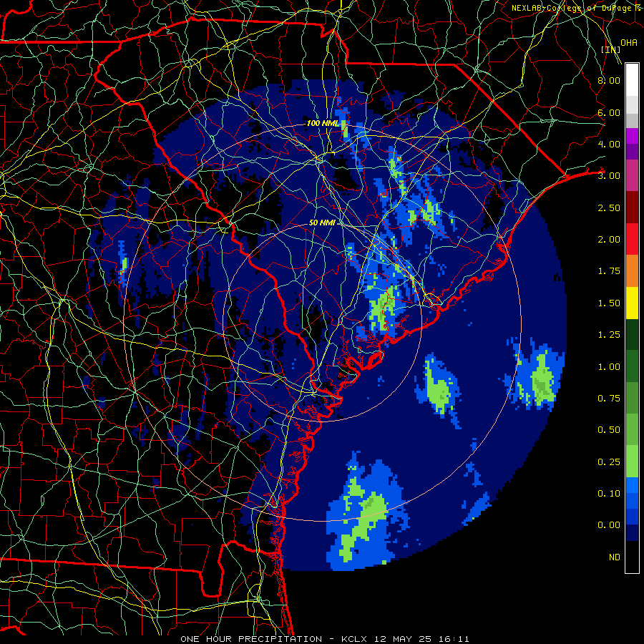Click the ONE HOUR PRECIPITATION title text
Image resolution: width=644 pixels, height=644 pixels.
click(251, 639)
